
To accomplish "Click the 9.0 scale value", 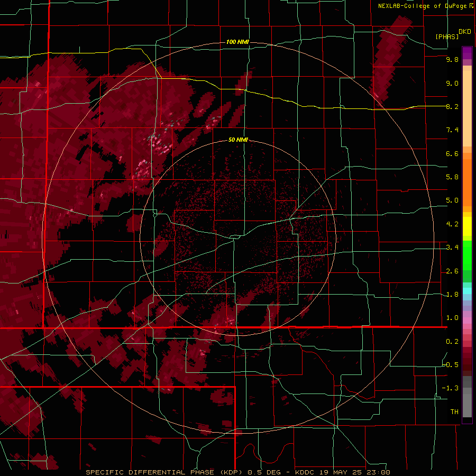I will click(x=452, y=83).
